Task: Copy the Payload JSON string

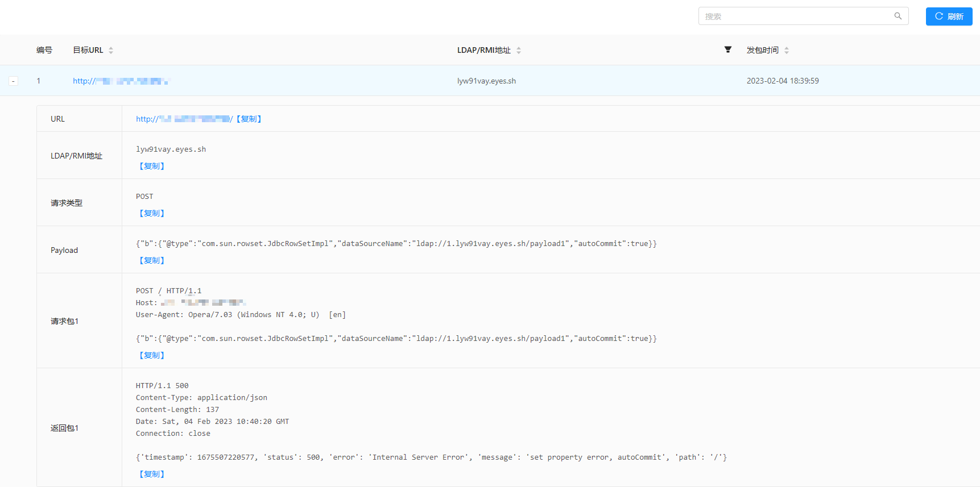Action: coord(152,260)
